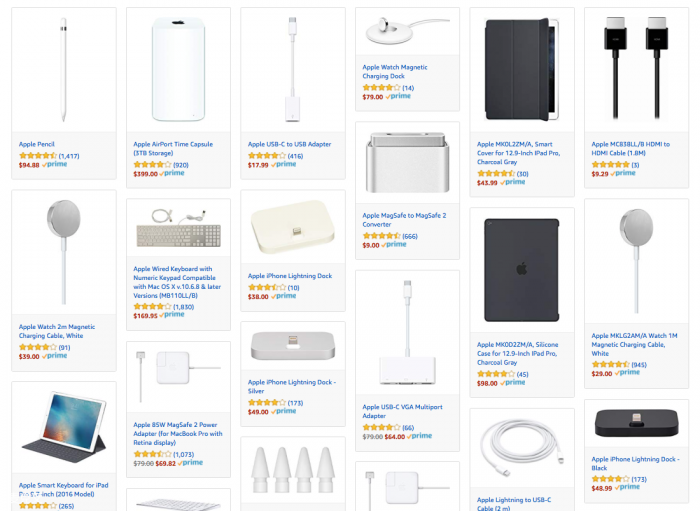This screenshot has height=511, width=700.
Task: Click star rating of MagSafe to MagSafe 2 Converter
Action: [x=382, y=236]
